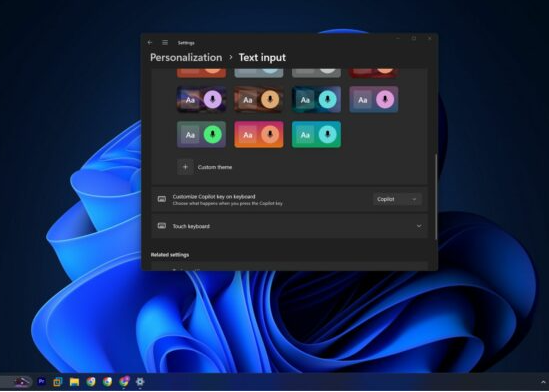Open the Copilot key action dropdown
549x392 pixels.
(397, 199)
